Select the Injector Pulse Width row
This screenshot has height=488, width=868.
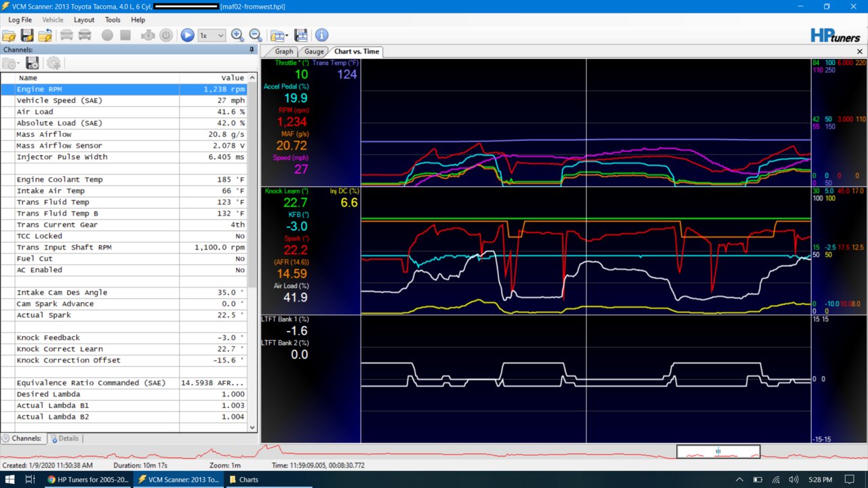tap(124, 157)
